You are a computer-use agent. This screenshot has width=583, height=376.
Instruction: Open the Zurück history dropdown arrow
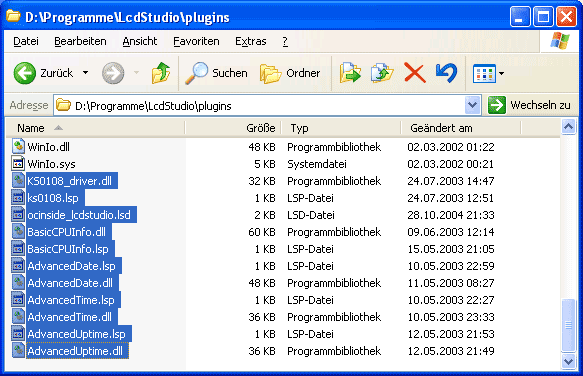[x=86, y=73]
